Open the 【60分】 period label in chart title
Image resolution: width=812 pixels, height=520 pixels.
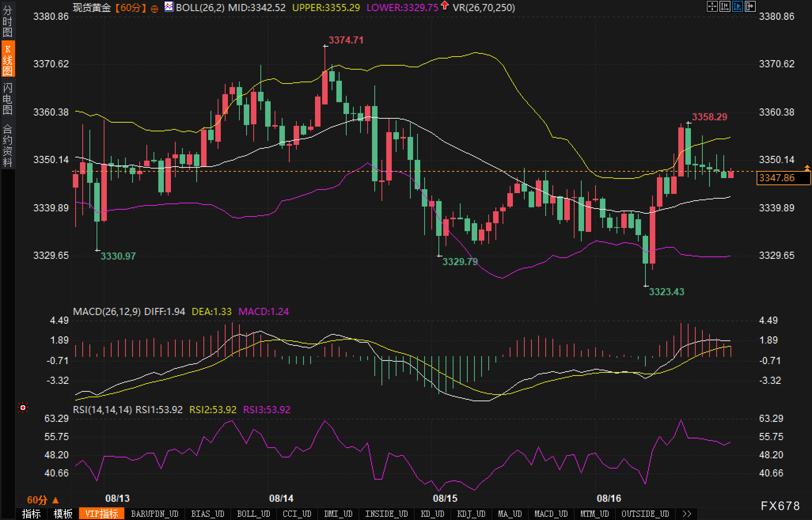[131, 8]
